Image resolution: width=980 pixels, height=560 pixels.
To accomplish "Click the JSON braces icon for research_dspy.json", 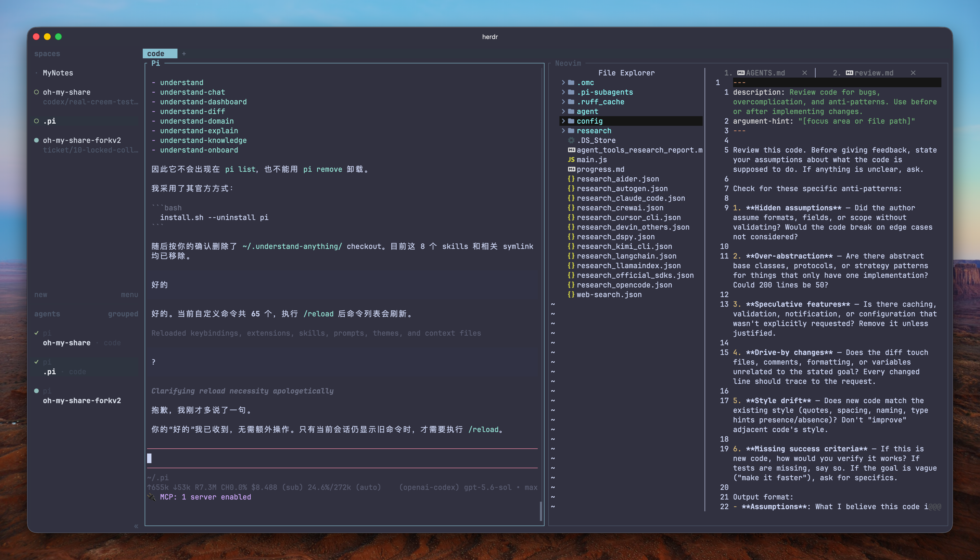I will point(571,237).
